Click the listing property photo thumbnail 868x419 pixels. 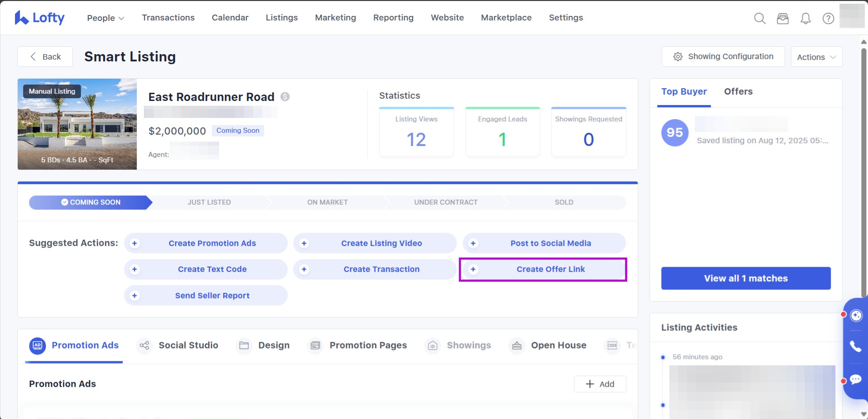(77, 124)
